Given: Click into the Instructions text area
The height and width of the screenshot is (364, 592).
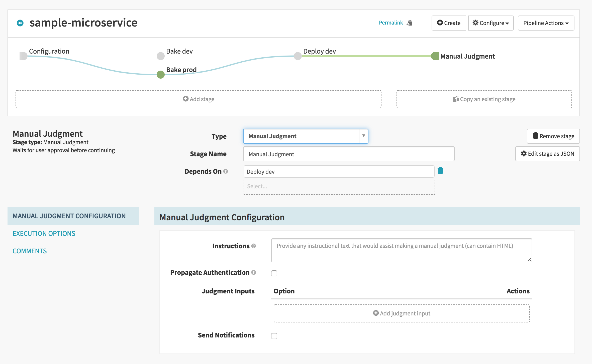Looking at the screenshot, I should point(402,250).
